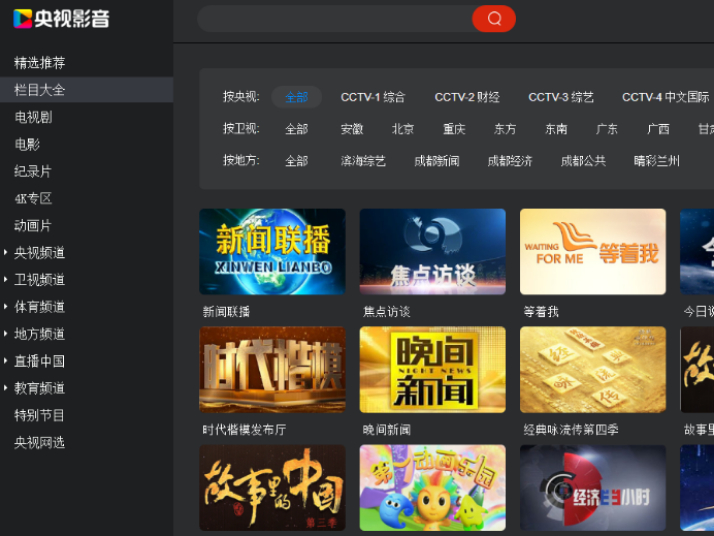714x536 pixels.
Task: Select 全部 in the 按央视 filter row
Action: point(296,97)
